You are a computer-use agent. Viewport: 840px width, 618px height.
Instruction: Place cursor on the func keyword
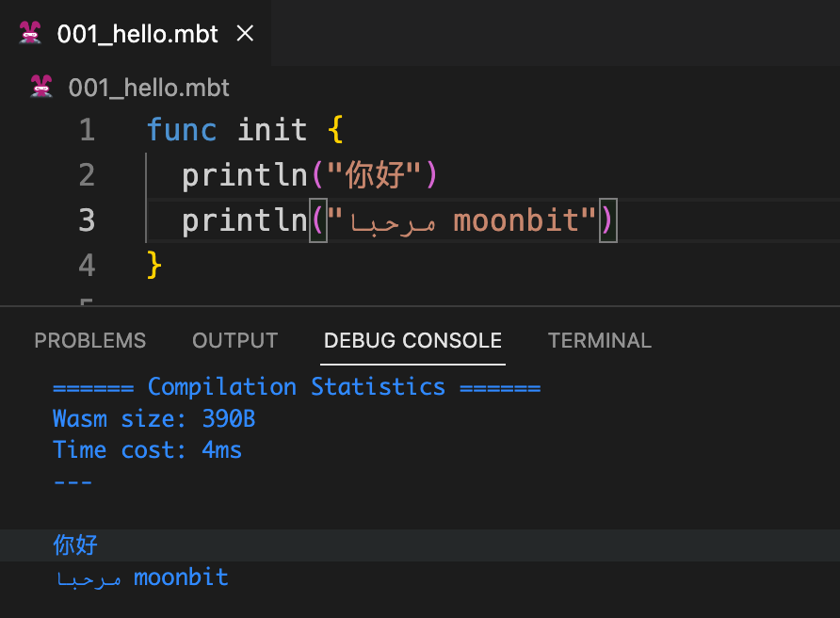[182, 130]
